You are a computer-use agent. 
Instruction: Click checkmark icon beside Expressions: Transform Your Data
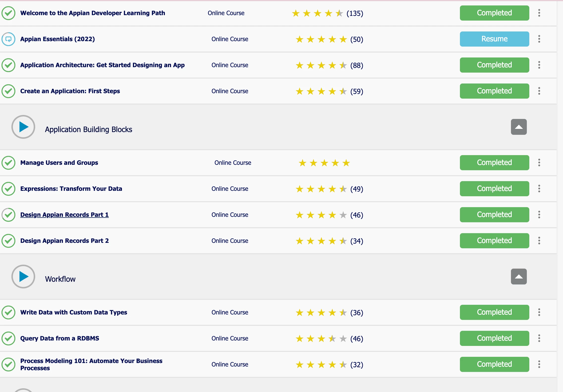8,189
